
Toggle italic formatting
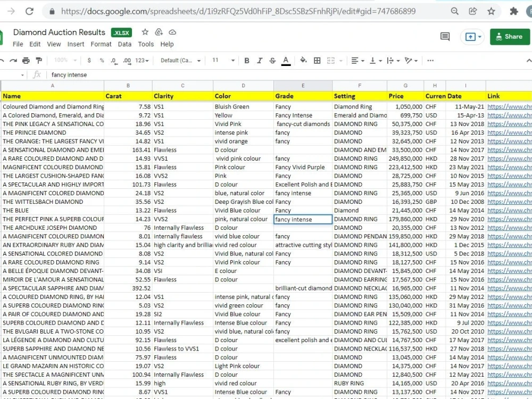pos(260,61)
